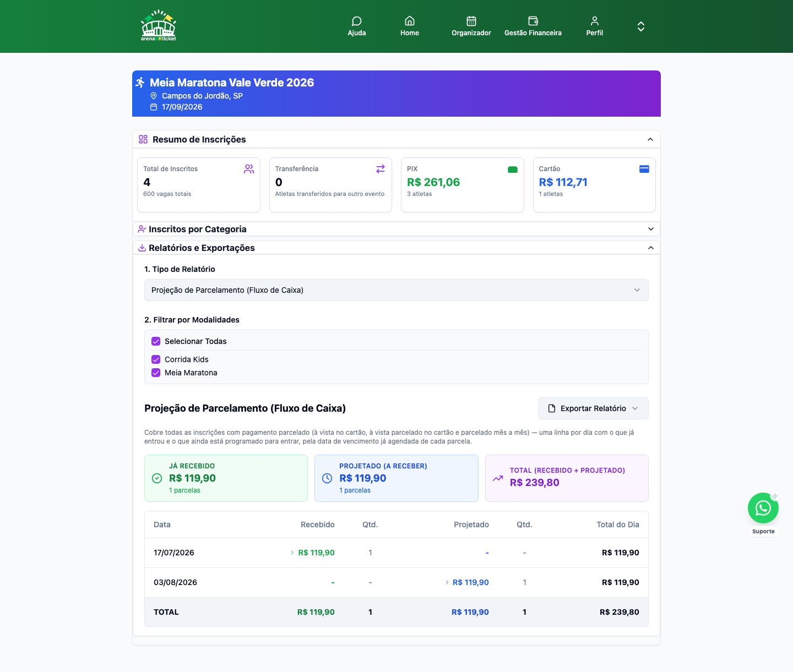
Task: Click the runner icon beside event title
Action: coord(140,83)
